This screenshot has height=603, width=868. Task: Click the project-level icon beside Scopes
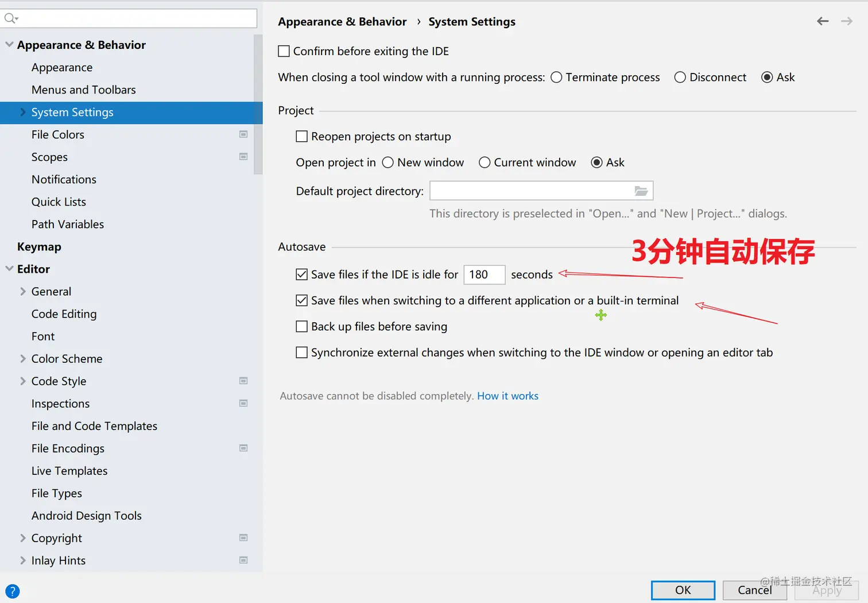[243, 157]
